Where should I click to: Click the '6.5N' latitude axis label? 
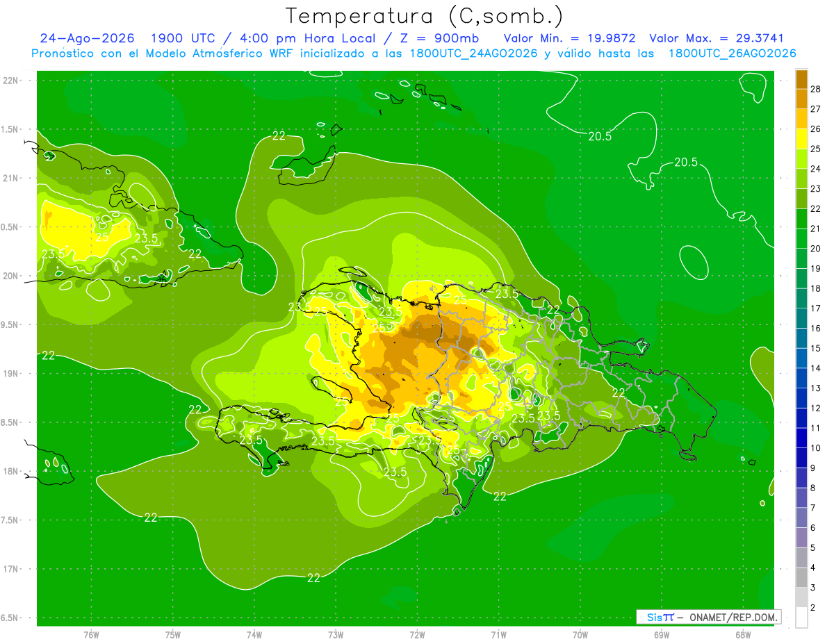(x=10, y=618)
